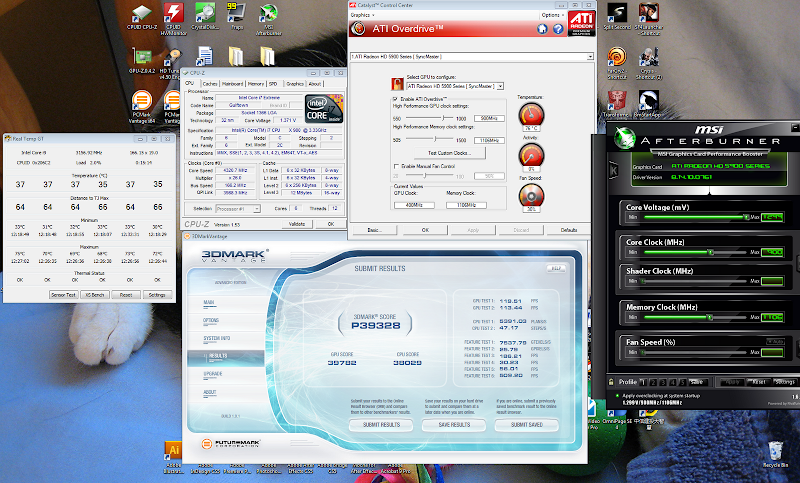Open the Fraps desktop shortcut
The width and height of the screenshot is (800, 483).
click(236, 17)
